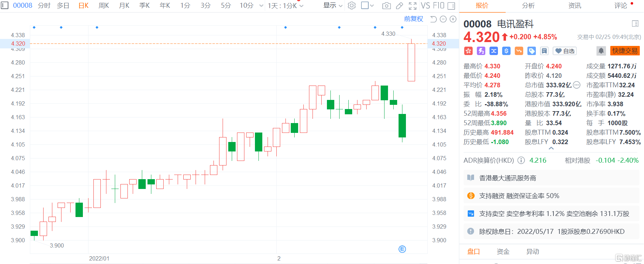The height and width of the screenshot is (264, 644).
Task: Click the circled E event marker on chart
Action: coord(402,249)
